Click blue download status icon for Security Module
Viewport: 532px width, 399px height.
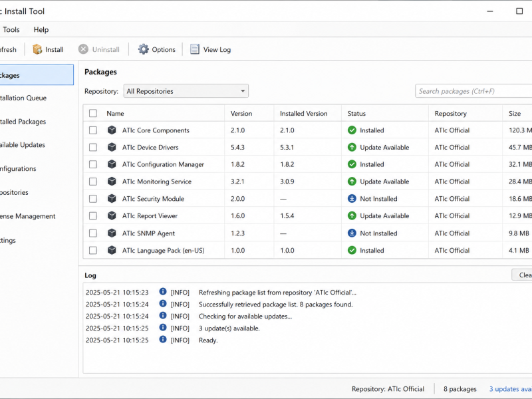coord(352,198)
